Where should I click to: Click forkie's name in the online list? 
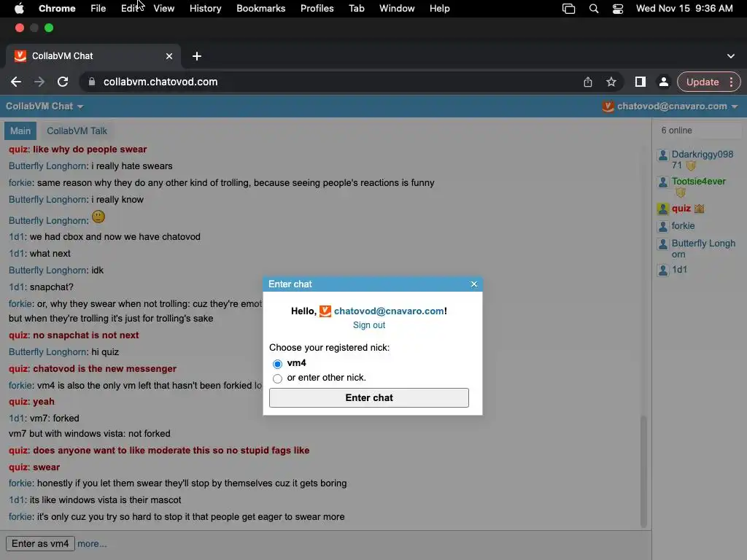683,226
